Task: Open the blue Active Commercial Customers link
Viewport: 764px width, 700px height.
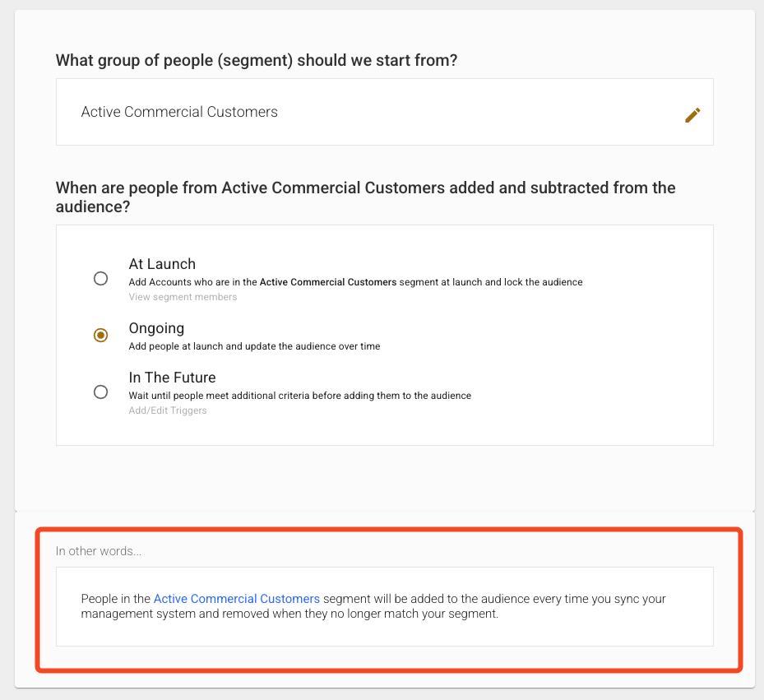Action: [237, 599]
